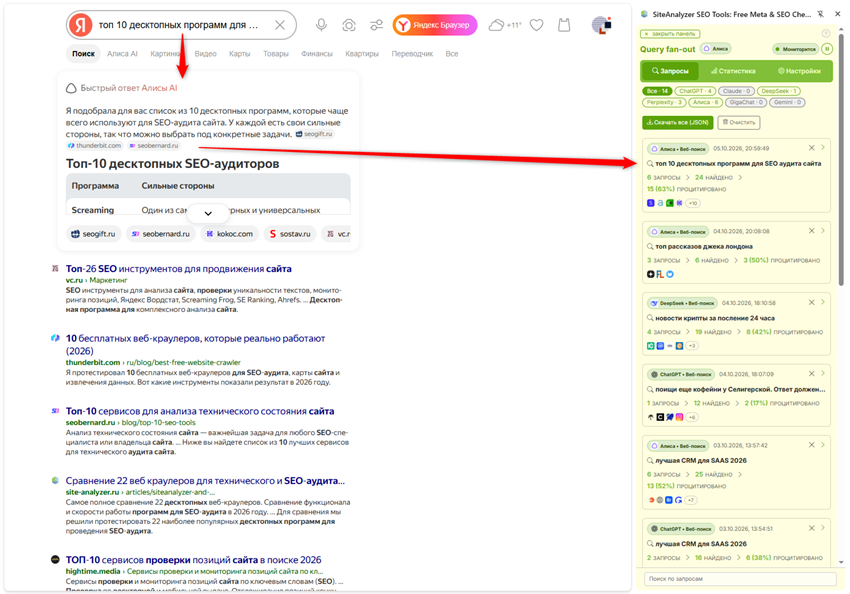
Task: Expand the 'топ рассказов джека лондона' card chevron
Action: pyautogui.click(x=823, y=231)
